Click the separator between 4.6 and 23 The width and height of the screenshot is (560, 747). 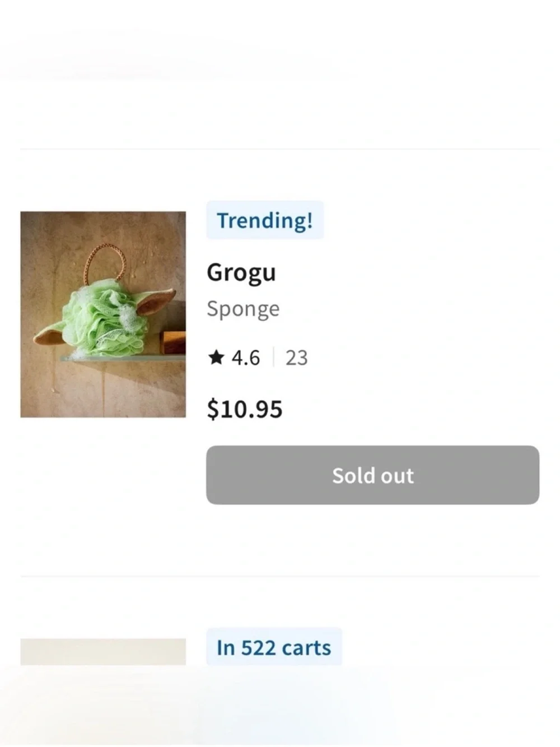273,357
